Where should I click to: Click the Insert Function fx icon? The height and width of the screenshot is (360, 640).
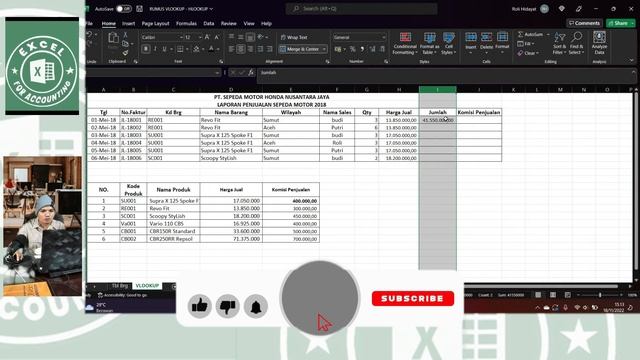coord(251,73)
